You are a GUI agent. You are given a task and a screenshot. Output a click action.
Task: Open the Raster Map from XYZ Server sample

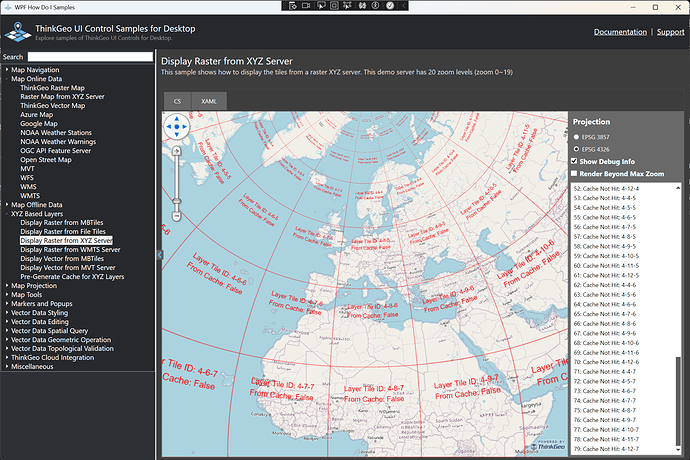(62, 96)
